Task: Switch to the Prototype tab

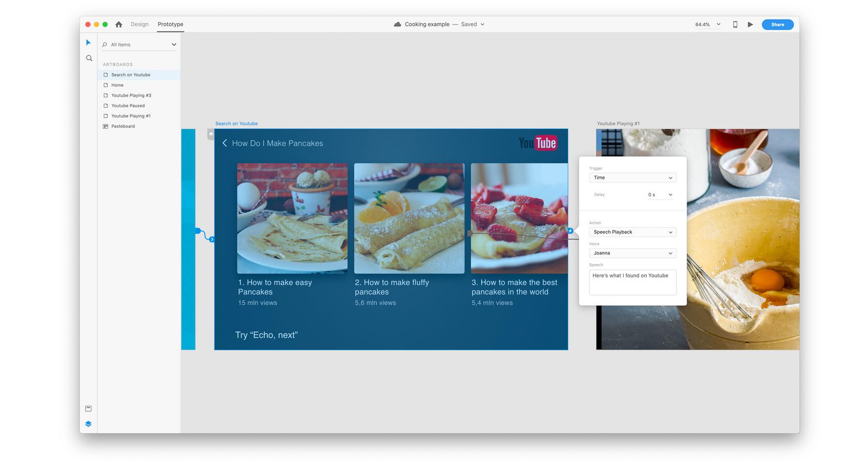Action: coord(171,24)
